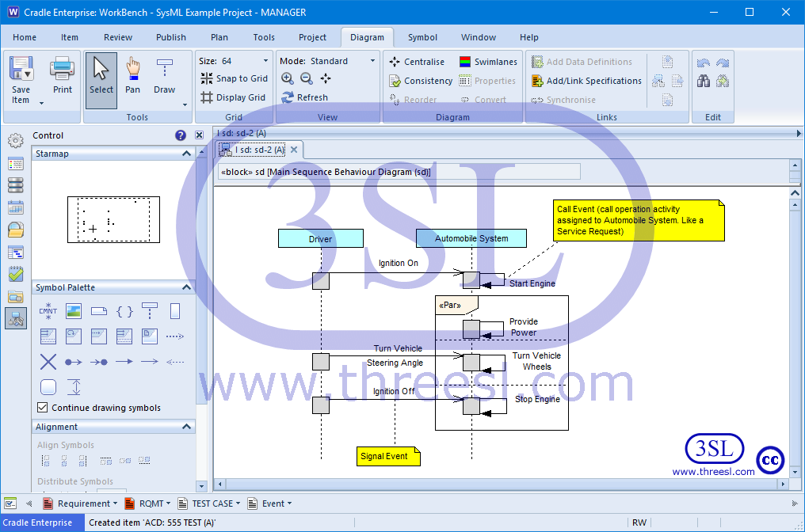Select the tall rectangle activation symbol
The height and width of the screenshot is (532, 805).
click(174, 311)
